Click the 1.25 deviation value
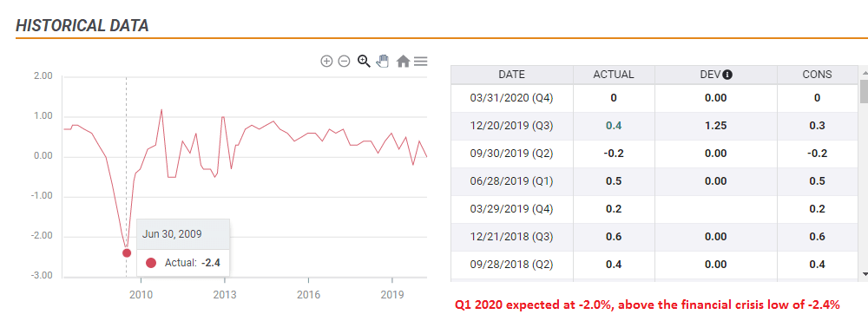Image resolution: width=868 pixels, height=334 pixels. pyautogui.click(x=716, y=126)
